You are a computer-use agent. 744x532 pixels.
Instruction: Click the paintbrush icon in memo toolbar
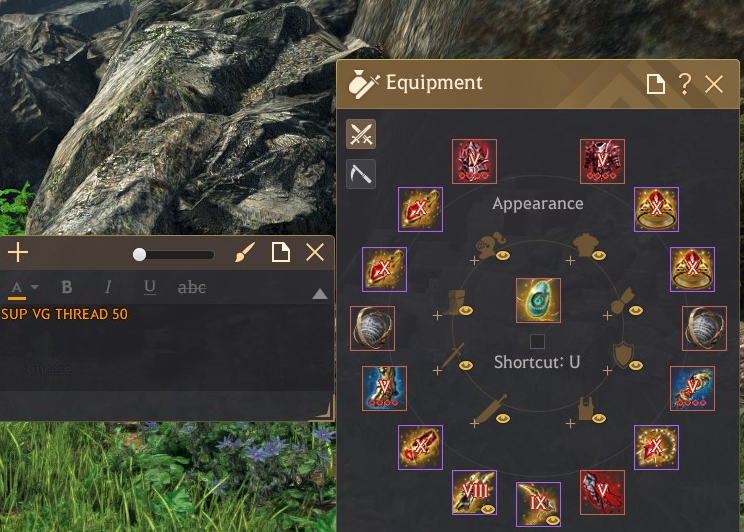coord(245,252)
